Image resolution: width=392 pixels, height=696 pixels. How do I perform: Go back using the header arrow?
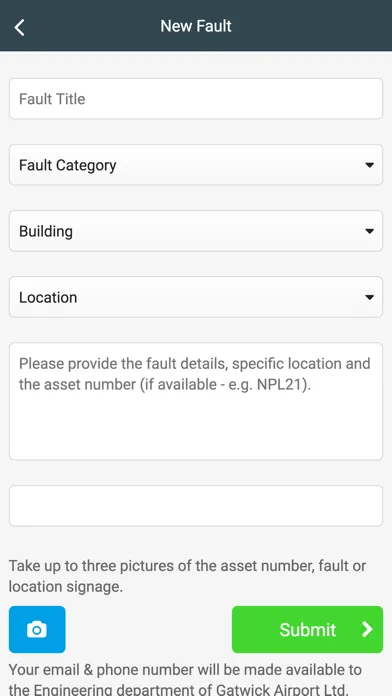(19, 27)
